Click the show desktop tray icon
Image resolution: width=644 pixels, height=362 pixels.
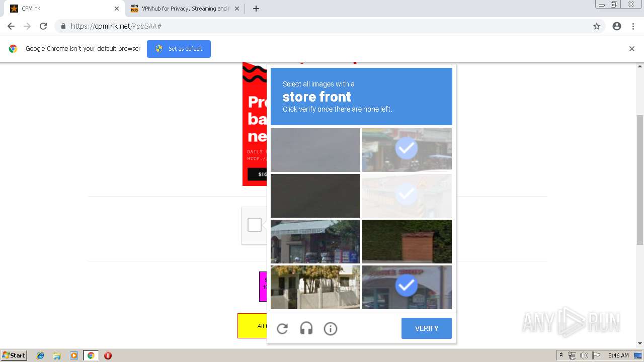pyautogui.click(x=638, y=355)
